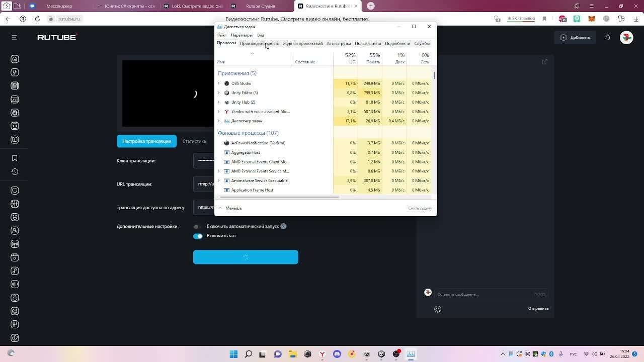Switch to the 'Rutube Студия' browser tab

pyautogui.click(x=260, y=6)
